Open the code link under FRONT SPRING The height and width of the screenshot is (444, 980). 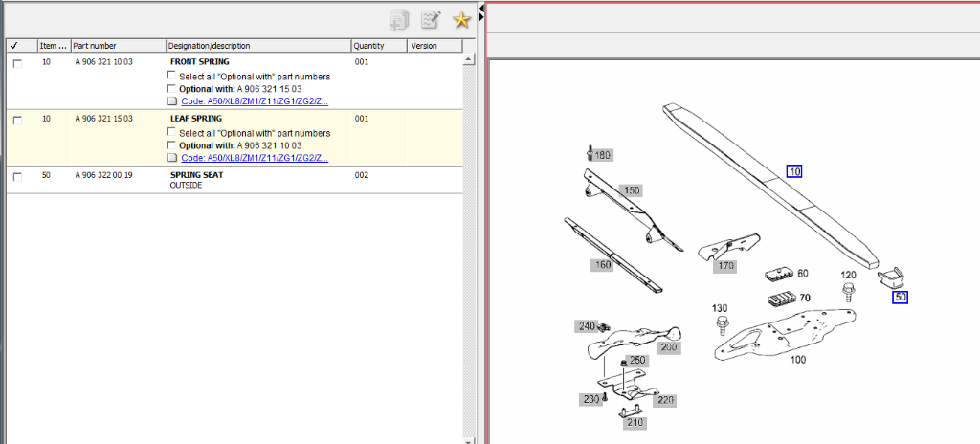pyautogui.click(x=255, y=101)
